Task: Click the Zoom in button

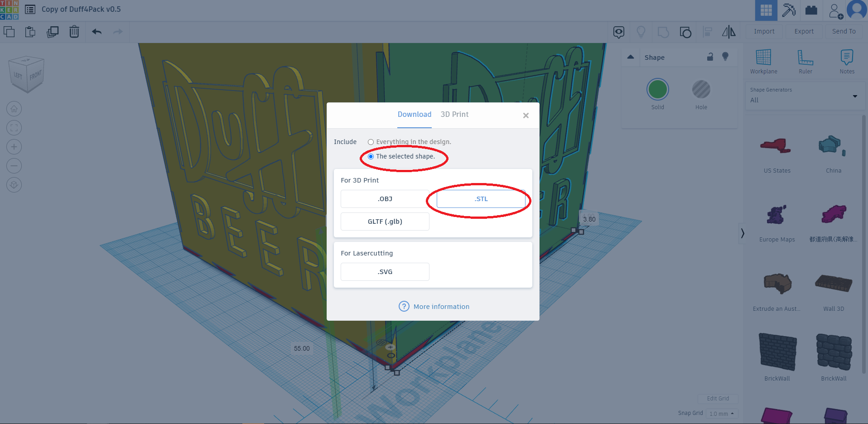Action: (14, 147)
